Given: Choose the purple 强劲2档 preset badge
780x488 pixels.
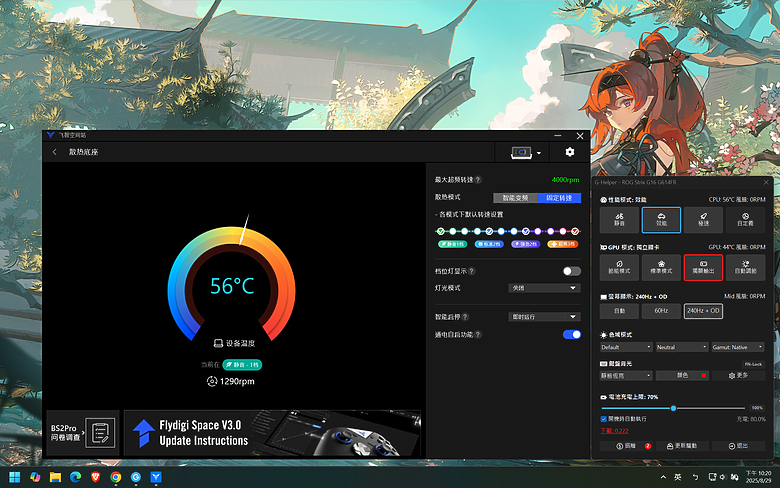Looking at the screenshot, I should click(x=526, y=244).
